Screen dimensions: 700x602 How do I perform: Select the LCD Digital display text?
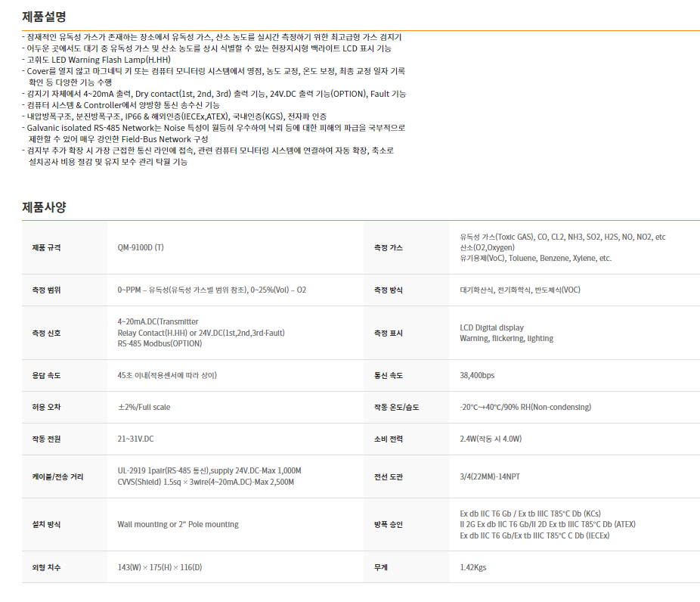pyautogui.click(x=491, y=328)
